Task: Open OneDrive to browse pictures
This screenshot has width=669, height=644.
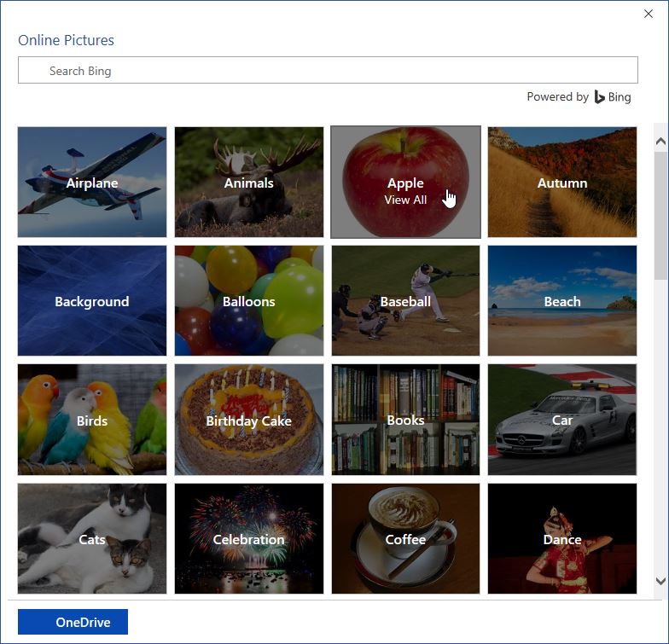Action: pyautogui.click(x=73, y=622)
